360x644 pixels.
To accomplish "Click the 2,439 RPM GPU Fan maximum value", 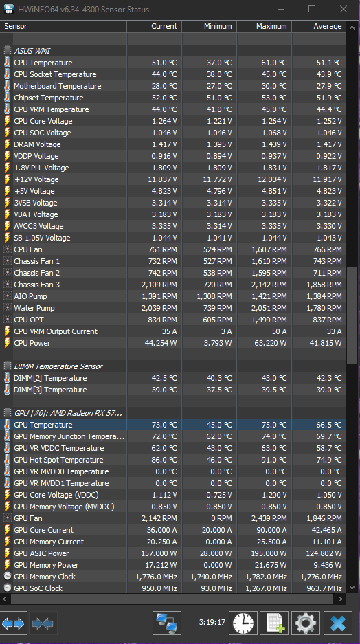I will (x=269, y=518).
